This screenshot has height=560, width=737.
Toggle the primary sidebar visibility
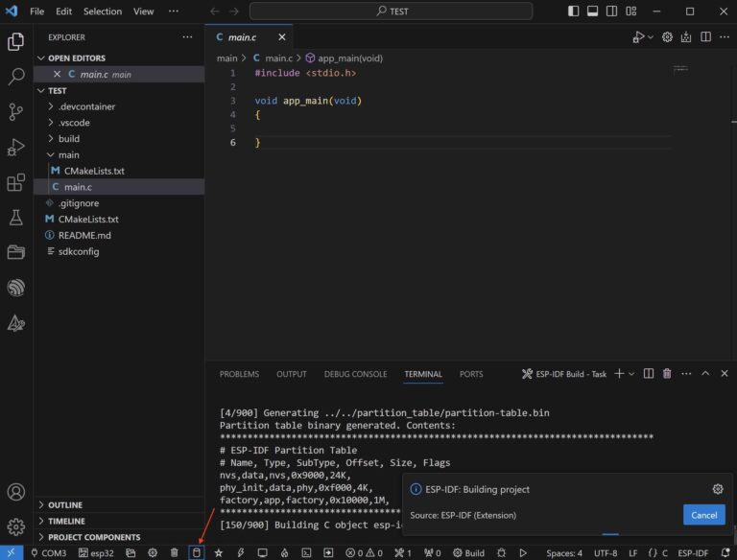coord(574,12)
